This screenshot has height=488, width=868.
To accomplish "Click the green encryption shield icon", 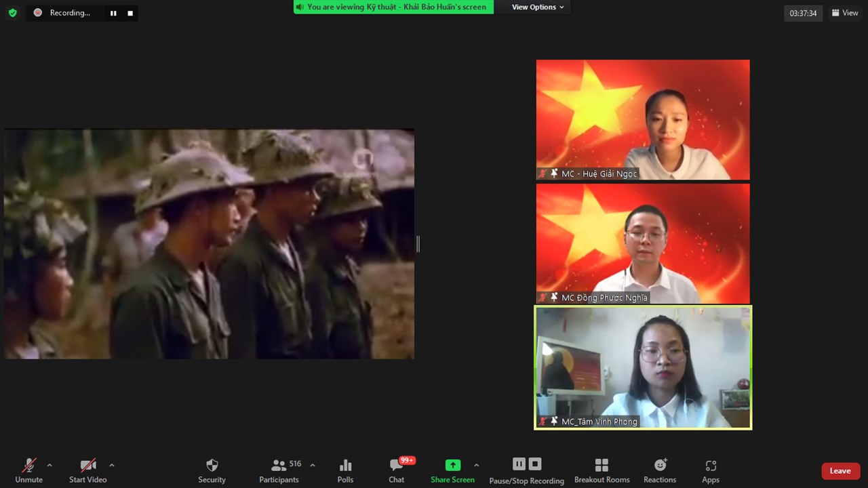I will pyautogui.click(x=12, y=13).
